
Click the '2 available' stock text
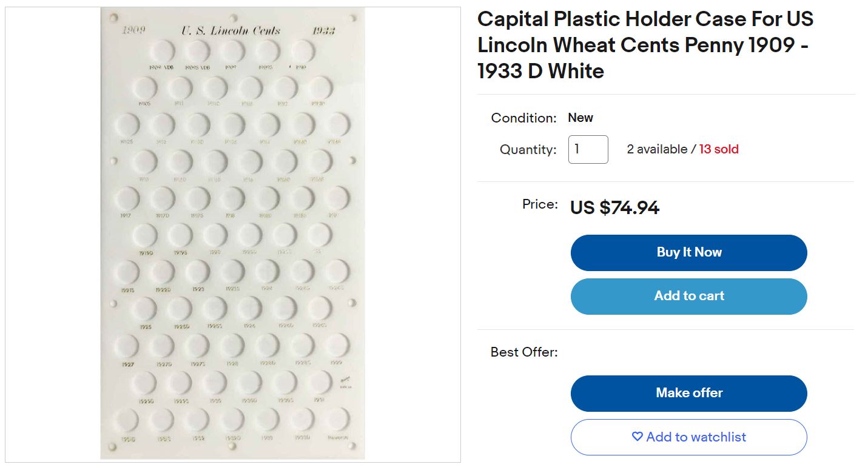[657, 149]
